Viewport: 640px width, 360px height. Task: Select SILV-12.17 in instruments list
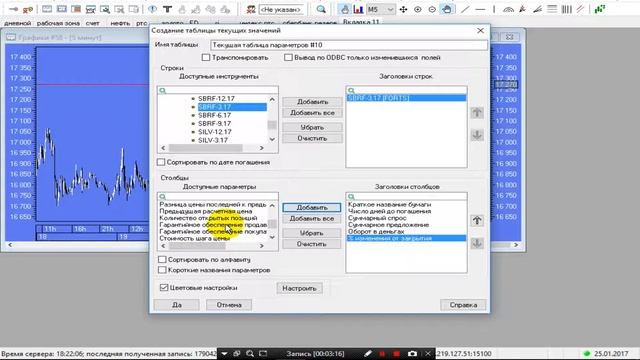pyautogui.click(x=215, y=132)
